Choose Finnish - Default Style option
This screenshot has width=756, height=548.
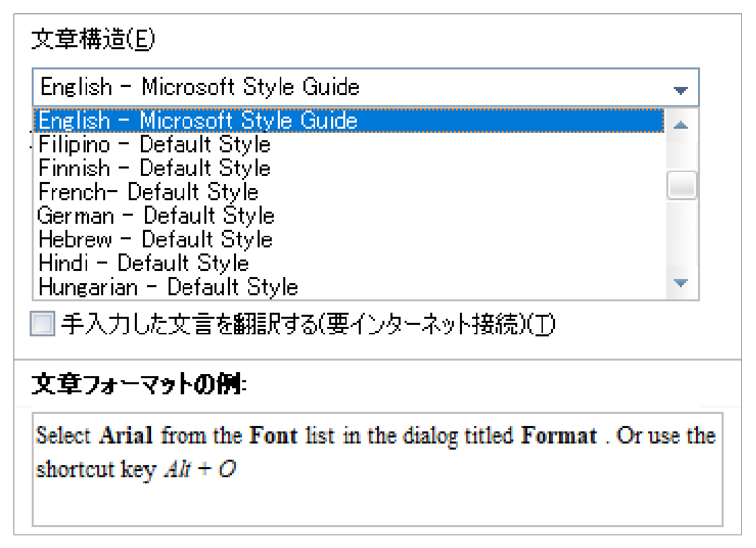(349, 168)
